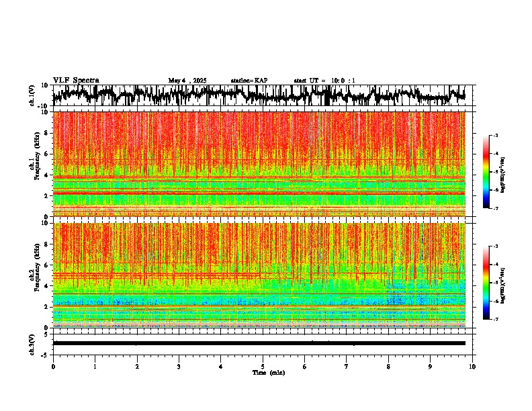532x411 pixels.
Task: Click the time axis tick label "5"
Action: point(262,367)
